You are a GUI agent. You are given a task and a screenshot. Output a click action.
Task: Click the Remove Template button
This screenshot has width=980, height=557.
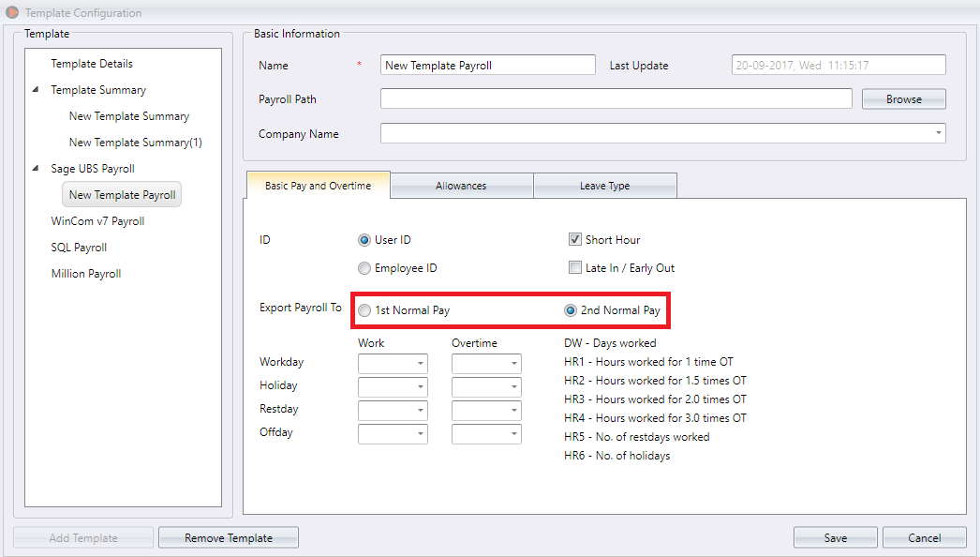pos(228,537)
